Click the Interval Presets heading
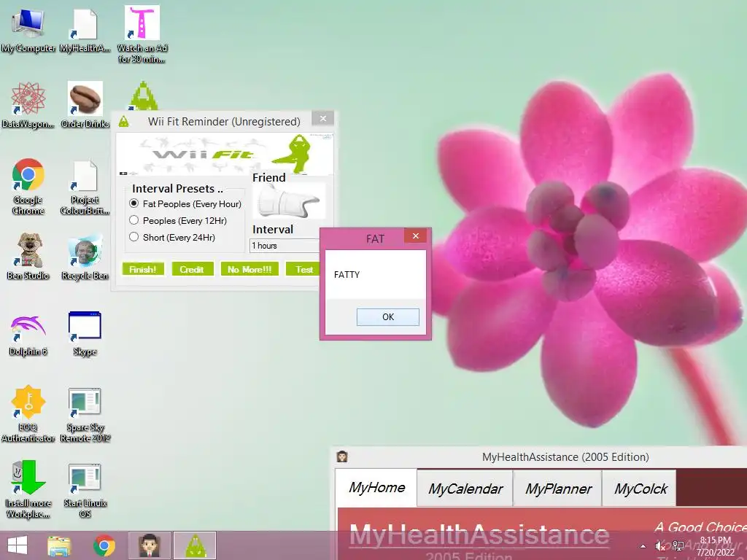The width and height of the screenshot is (747, 560). click(x=177, y=189)
